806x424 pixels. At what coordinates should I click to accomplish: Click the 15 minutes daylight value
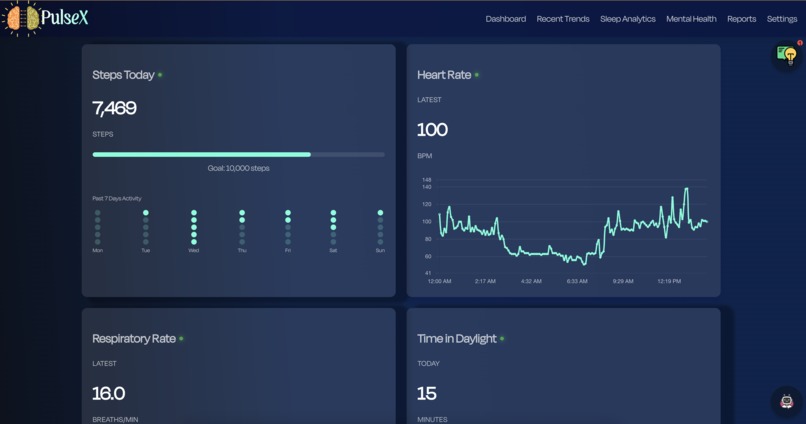(x=427, y=394)
